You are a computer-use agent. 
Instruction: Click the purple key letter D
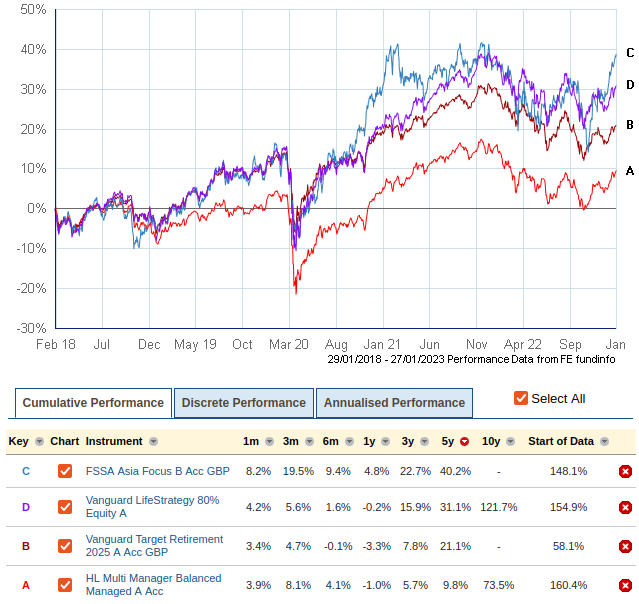coord(26,508)
